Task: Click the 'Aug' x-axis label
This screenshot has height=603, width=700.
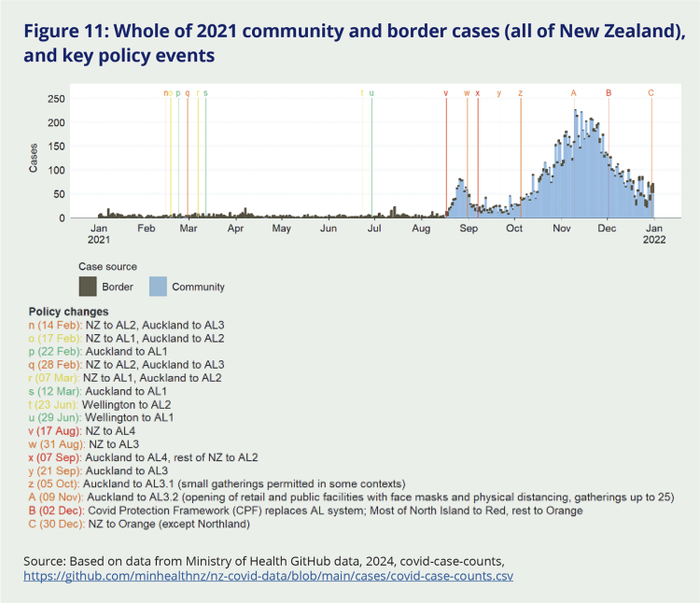Action: (421, 228)
